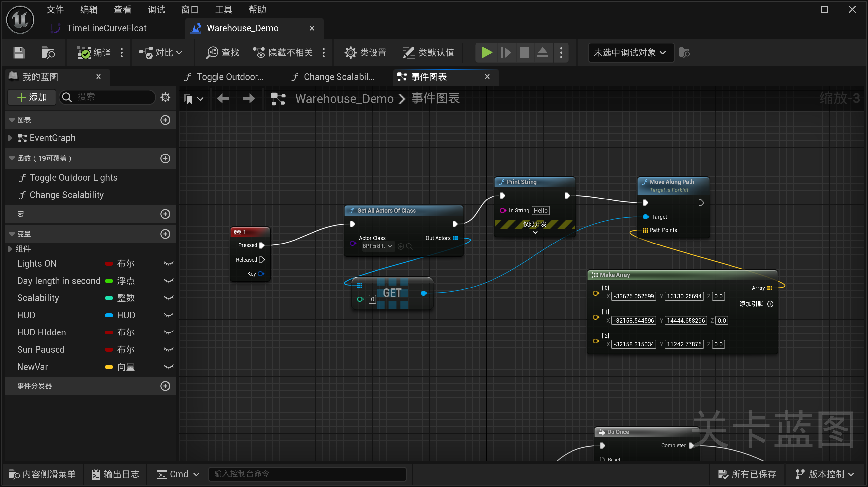Add new variable with plus icon

click(165, 234)
